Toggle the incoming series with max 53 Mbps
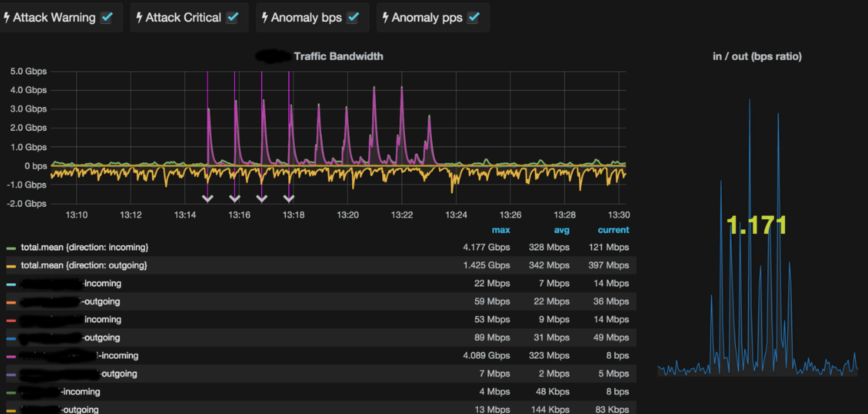 pos(71,320)
